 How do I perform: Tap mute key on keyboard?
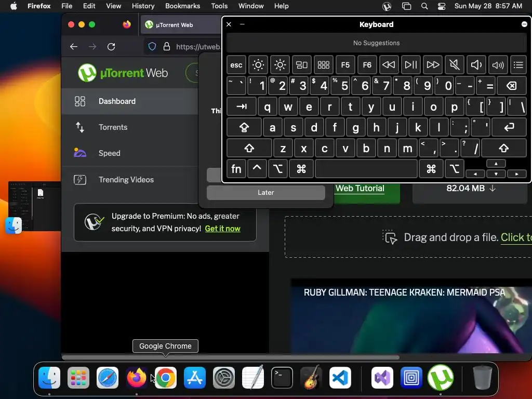coord(454,65)
